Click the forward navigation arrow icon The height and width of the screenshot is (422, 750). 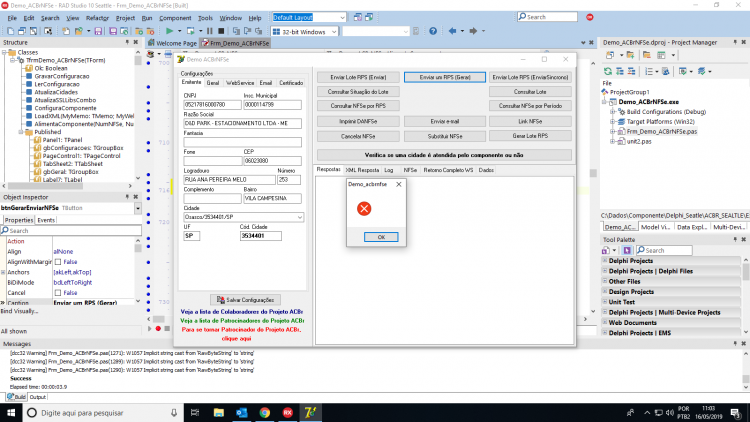473,31
